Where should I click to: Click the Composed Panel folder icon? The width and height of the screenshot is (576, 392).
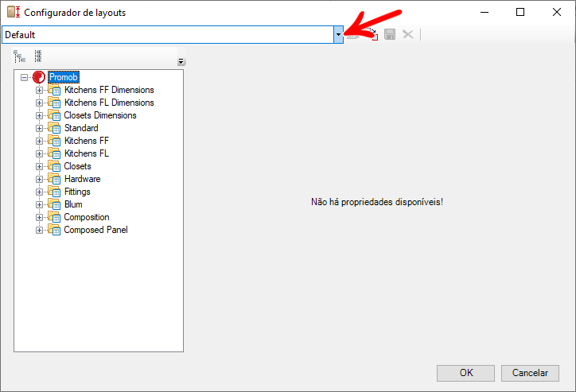point(54,230)
